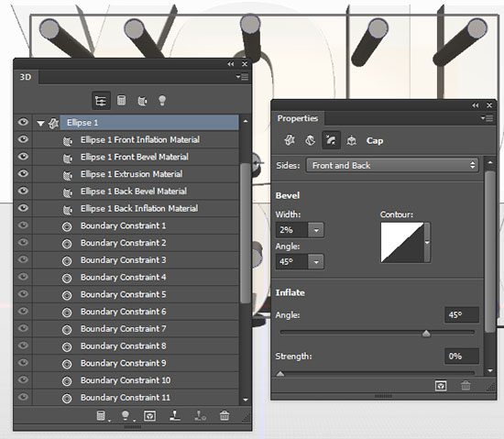Click the Inflate Angle slider handle
504x439 pixels.
coord(426,334)
